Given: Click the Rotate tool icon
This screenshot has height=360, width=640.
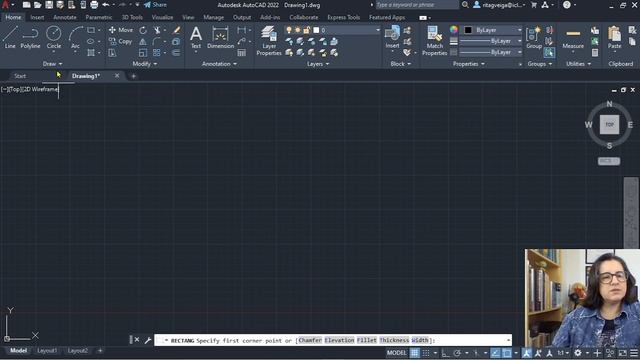Looking at the screenshot, I should [143, 30].
